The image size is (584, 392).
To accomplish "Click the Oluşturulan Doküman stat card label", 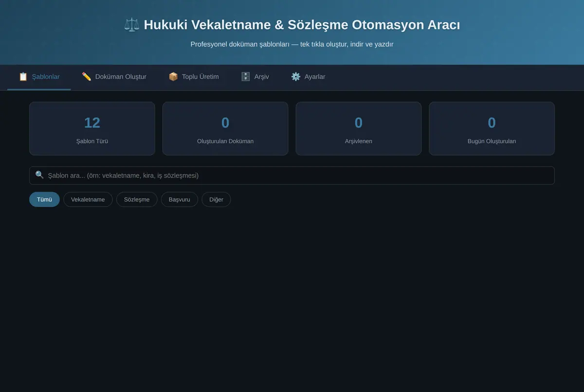I will 225,141.
